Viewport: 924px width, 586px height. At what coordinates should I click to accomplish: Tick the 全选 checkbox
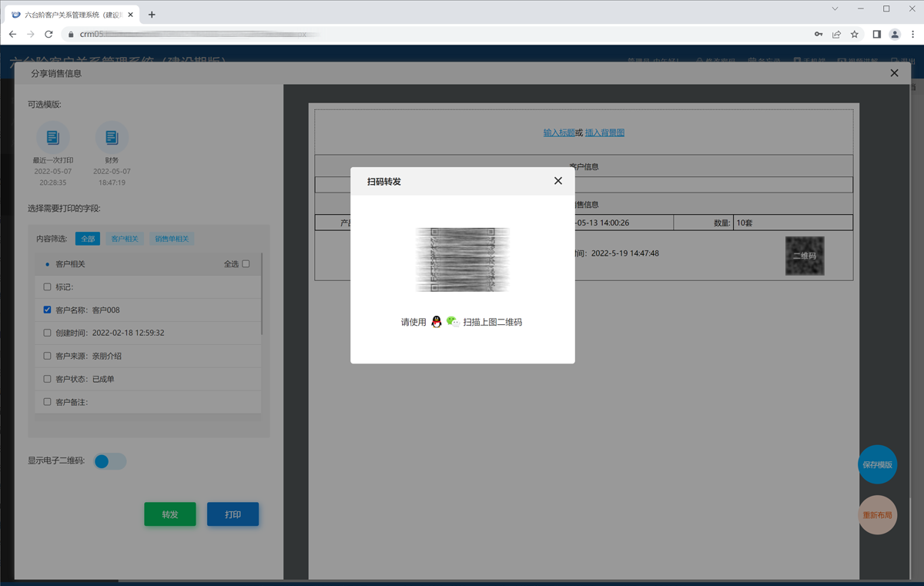(x=246, y=264)
